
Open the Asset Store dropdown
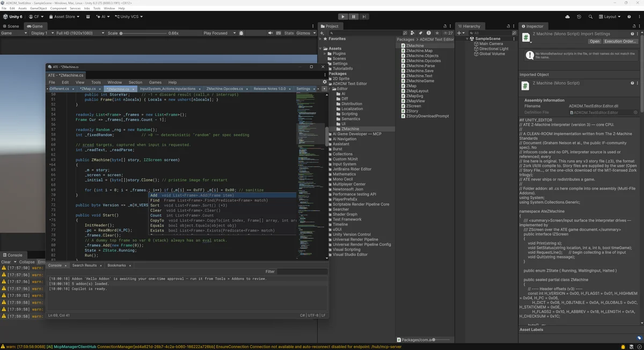tap(64, 17)
